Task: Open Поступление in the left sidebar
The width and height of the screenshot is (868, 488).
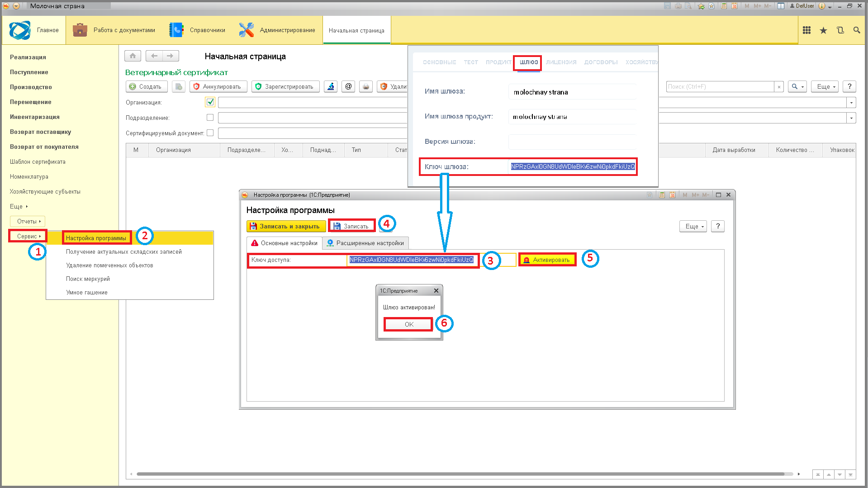Action: pos(29,72)
